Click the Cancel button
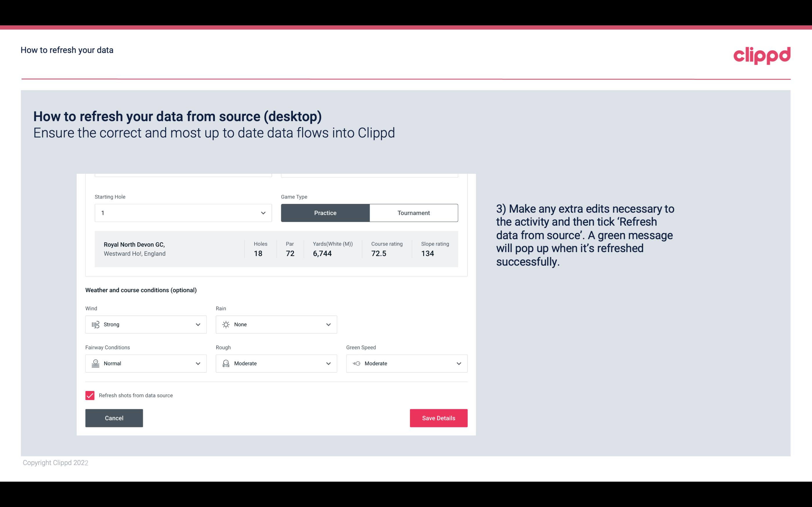 (x=114, y=418)
